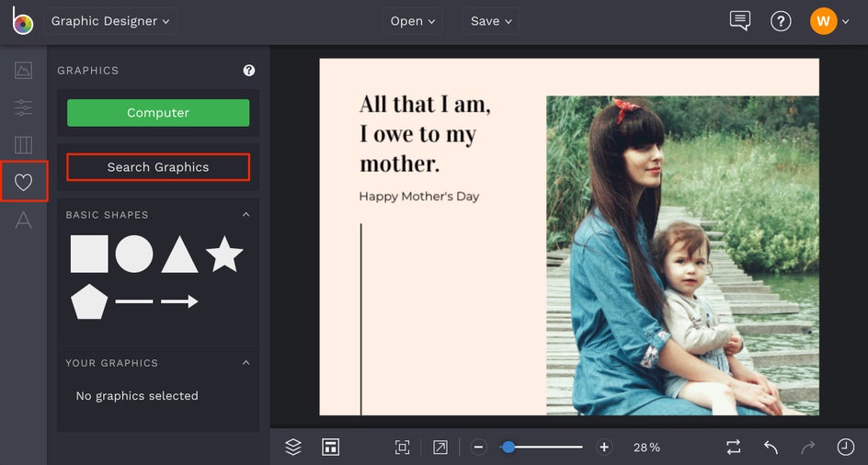Image resolution: width=868 pixels, height=465 pixels.
Task: Select the Happy Mother's Day text
Action: (419, 197)
